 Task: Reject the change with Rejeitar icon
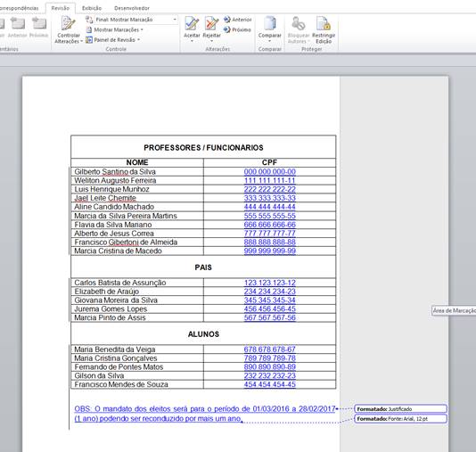click(211, 24)
